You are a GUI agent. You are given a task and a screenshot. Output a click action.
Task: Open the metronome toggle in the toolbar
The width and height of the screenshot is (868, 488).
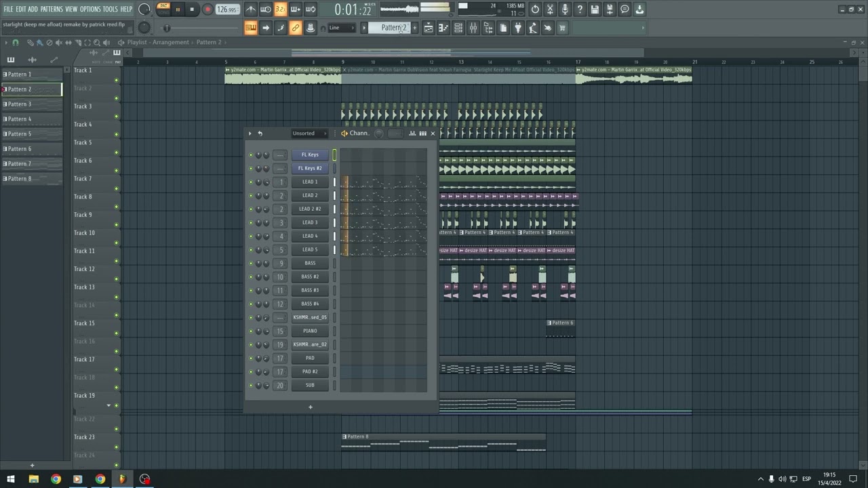(x=250, y=9)
